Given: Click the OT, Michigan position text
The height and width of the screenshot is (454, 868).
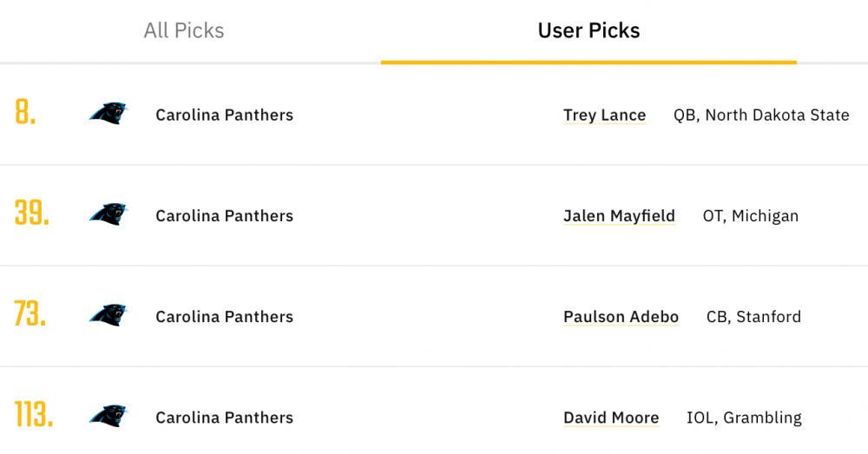Looking at the screenshot, I should pos(750,215).
